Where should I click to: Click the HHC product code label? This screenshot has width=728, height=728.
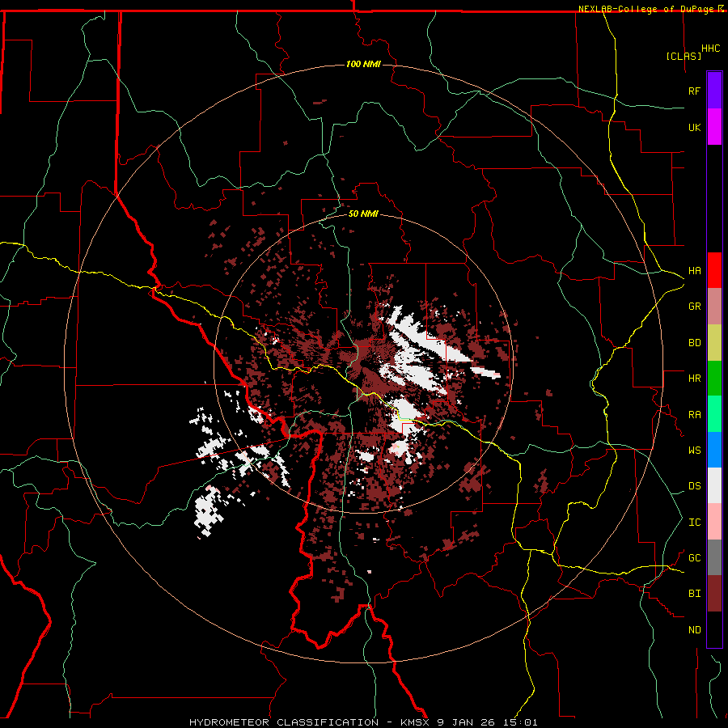710,49
